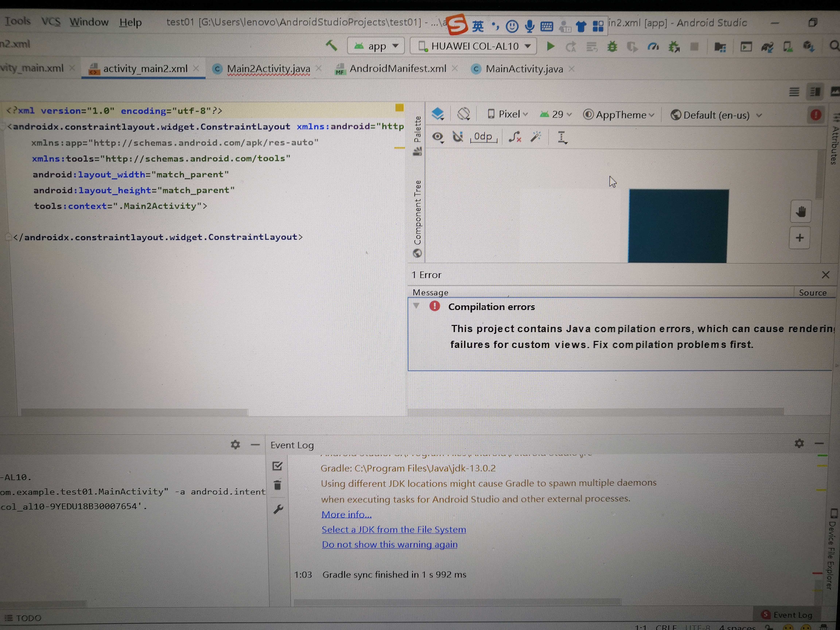
Task: Open the API 29 version dropdown
Action: point(556,114)
